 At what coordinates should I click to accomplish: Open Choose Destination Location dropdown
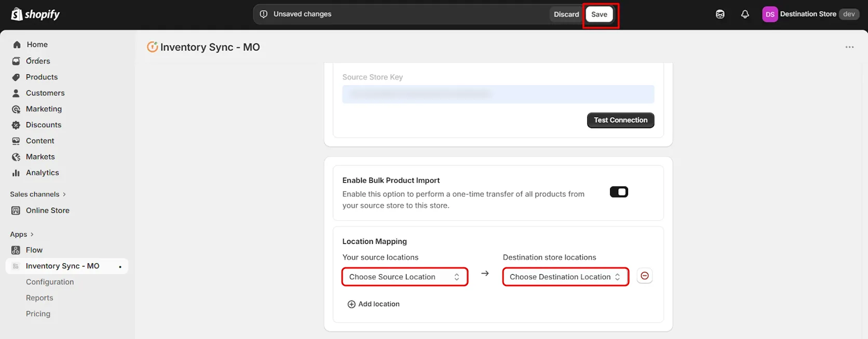click(565, 277)
